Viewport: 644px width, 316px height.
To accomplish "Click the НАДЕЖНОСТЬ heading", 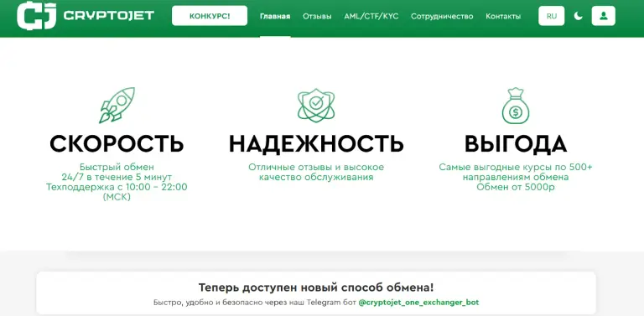I will 316,143.
